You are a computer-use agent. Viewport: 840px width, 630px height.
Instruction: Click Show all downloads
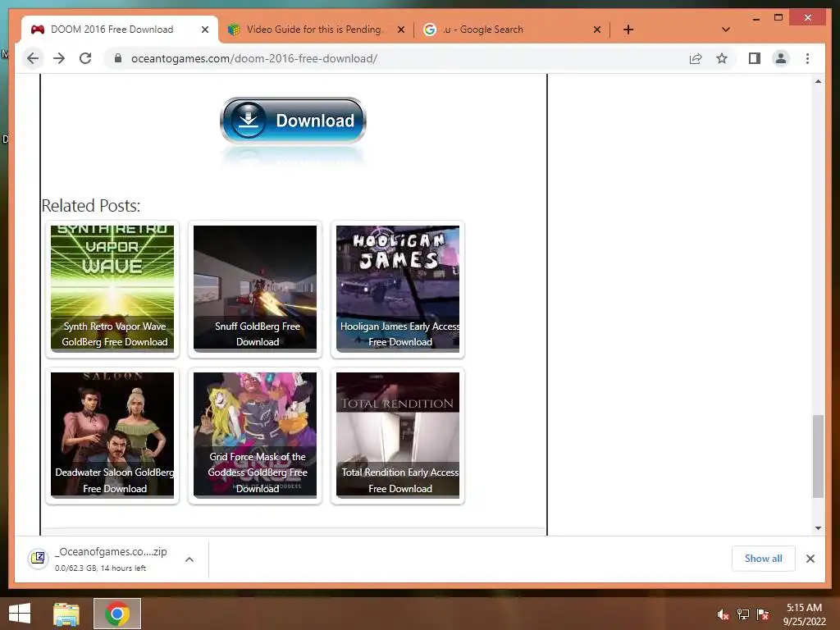tap(763, 558)
